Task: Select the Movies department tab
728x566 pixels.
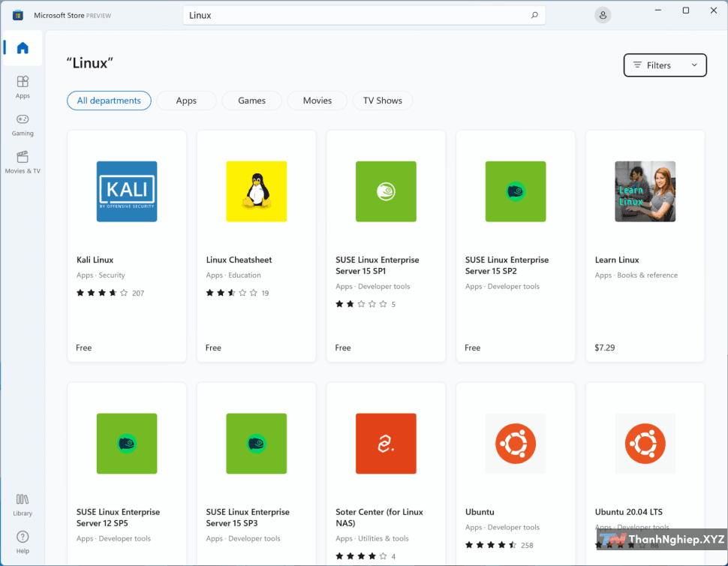Action: click(317, 101)
